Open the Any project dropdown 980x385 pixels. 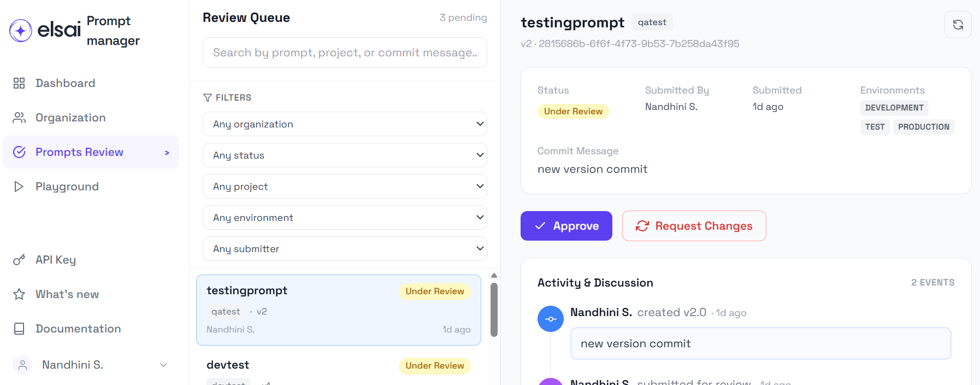coord(345,186)
